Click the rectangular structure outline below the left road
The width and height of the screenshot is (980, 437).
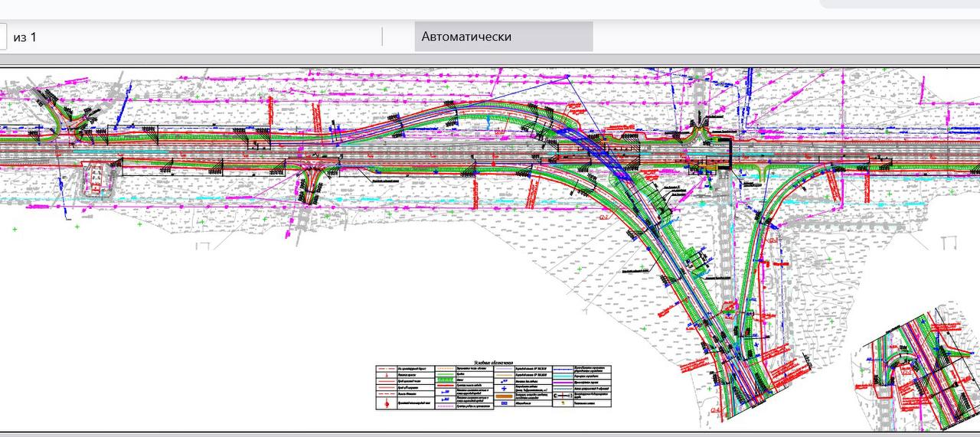[97, 178]
